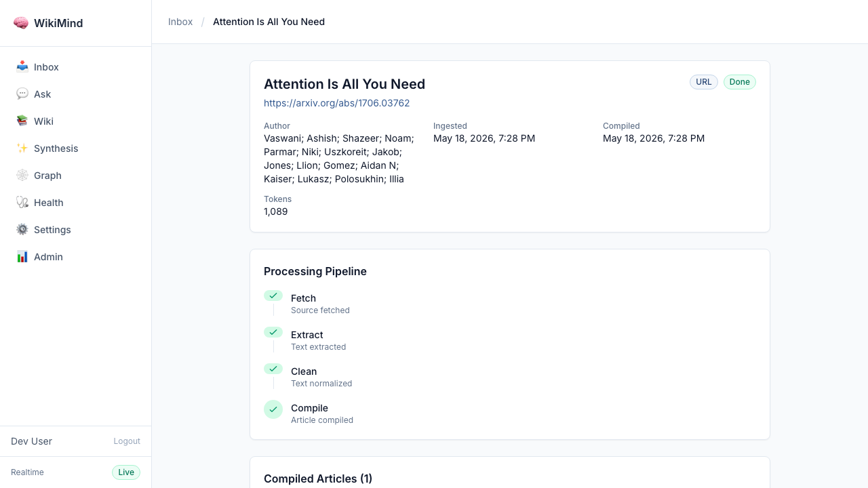The image size is (868, 488).
Task: Click the Fetch step checkmark icon
Action: tap(273, 296)
